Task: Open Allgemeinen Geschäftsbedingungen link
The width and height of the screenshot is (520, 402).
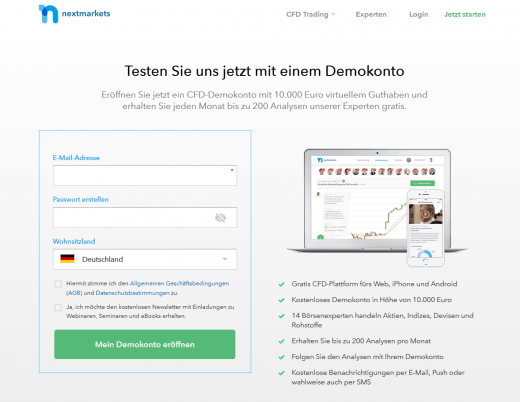Action: point(179,283)
